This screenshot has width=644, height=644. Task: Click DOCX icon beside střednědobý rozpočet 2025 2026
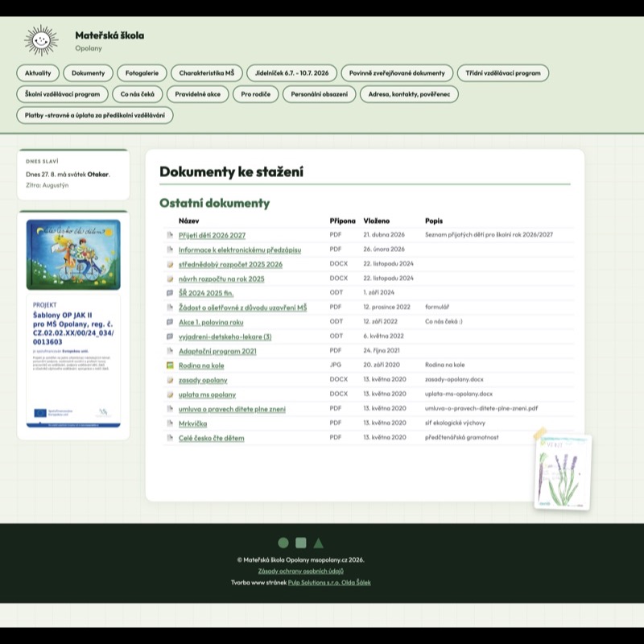pos(170,264)
